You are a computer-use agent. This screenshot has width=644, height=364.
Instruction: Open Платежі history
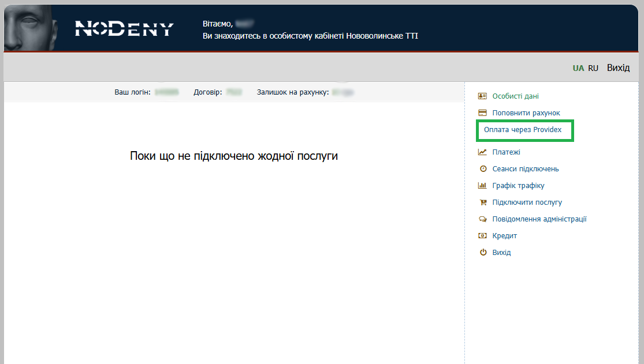pos(506,152)
